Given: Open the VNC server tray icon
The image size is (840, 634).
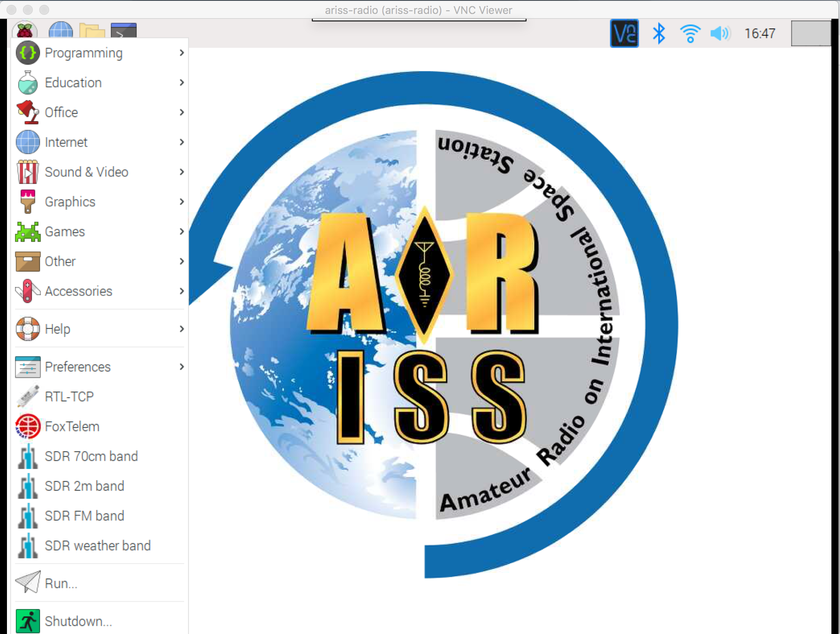Looking at the screenshot, I should (624, 33).
